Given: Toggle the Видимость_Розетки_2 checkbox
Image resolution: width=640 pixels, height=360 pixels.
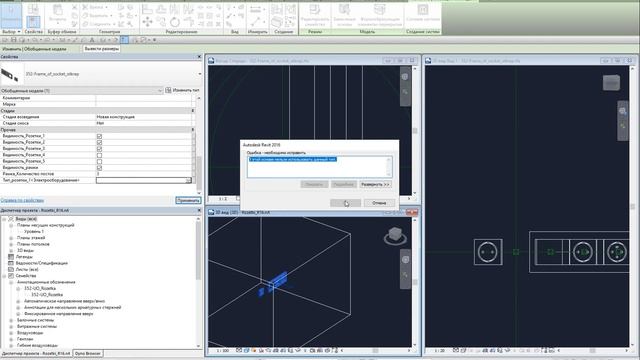Looking at the screenshot, I should click(99, 142).
